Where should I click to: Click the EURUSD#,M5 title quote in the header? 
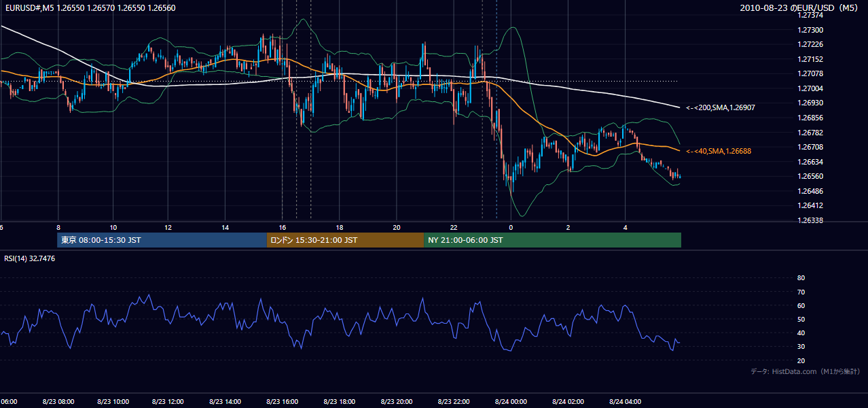click(x=89, y=8)
